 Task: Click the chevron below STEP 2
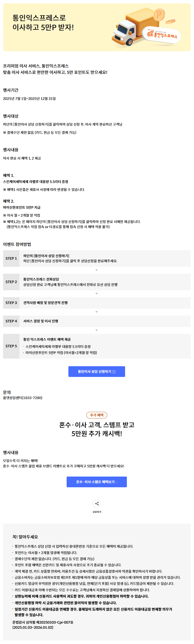coord(96,293)
